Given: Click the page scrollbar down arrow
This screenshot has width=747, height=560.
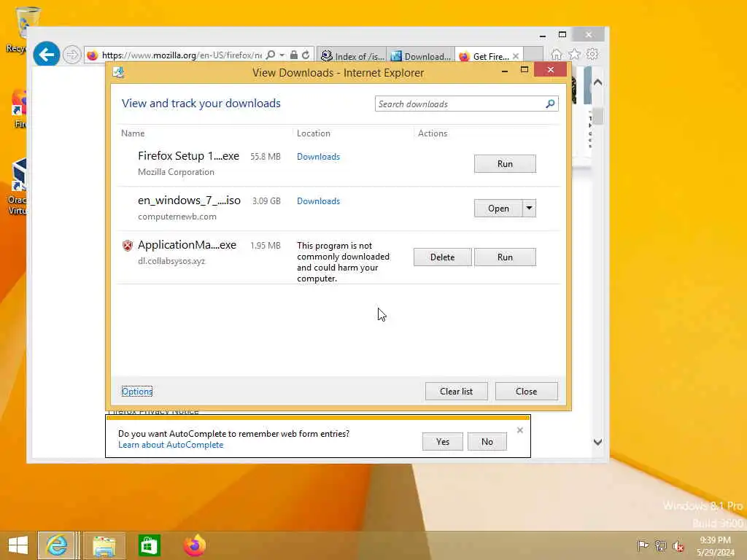Looking at the screenshot, I should pos(598,442).
